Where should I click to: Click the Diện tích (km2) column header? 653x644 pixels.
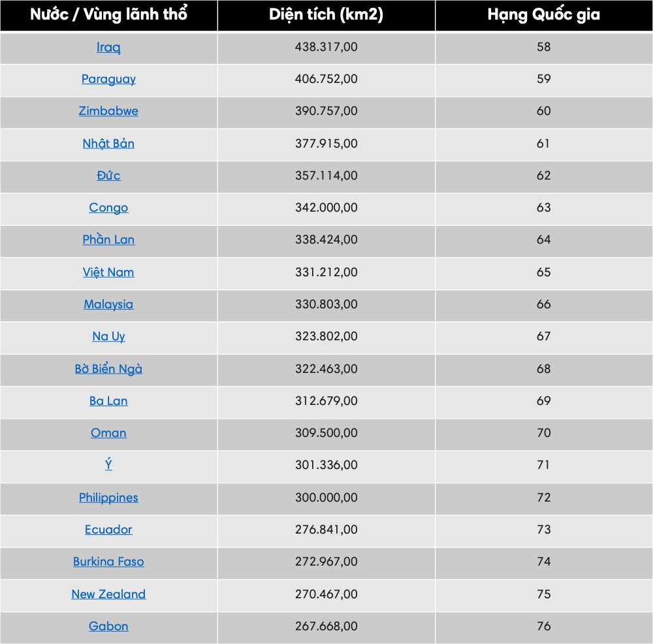[x=326, y=16]
